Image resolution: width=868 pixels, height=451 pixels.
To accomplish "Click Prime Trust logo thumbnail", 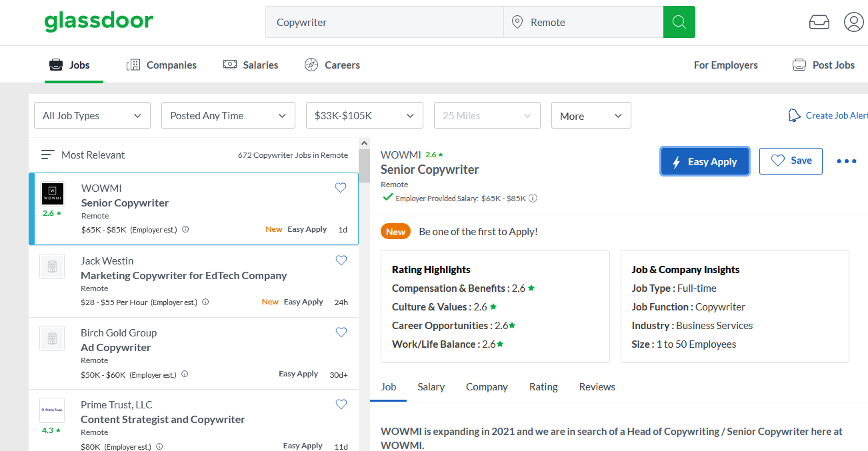I will tap(52, 410).
